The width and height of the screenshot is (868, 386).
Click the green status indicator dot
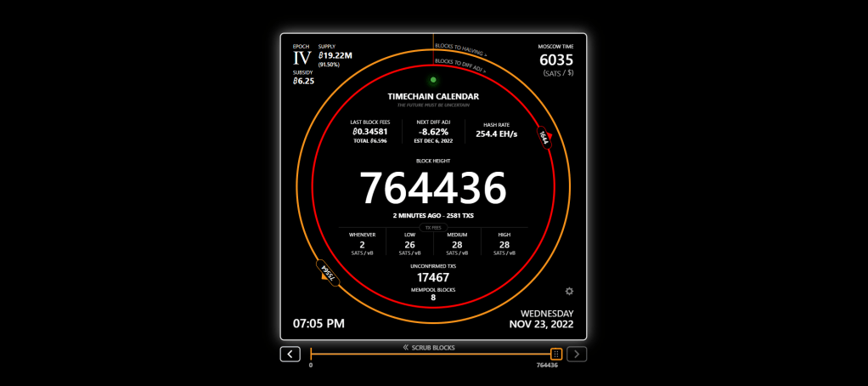[433, 80]
